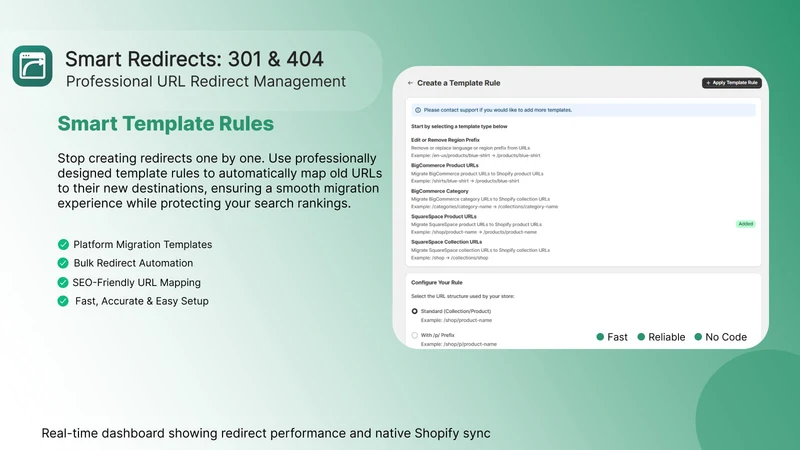Screen dimensions: 800x450
Task: Click the Professional URL Redirect Management subtitle
Action: click(206, 82)
